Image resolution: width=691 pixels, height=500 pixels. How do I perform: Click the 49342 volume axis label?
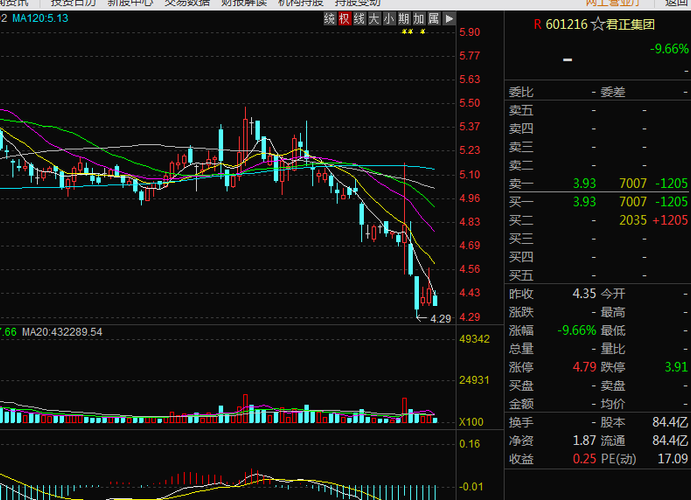coord(475,339)
